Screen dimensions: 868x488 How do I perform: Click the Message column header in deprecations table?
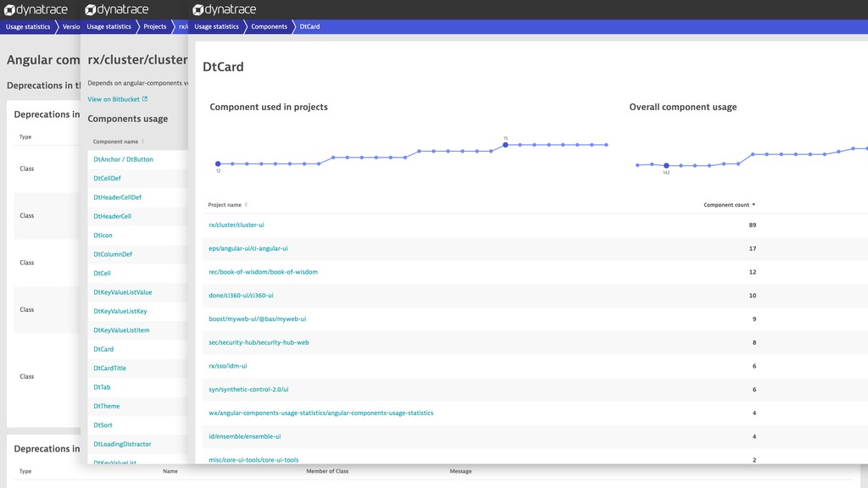460,471
